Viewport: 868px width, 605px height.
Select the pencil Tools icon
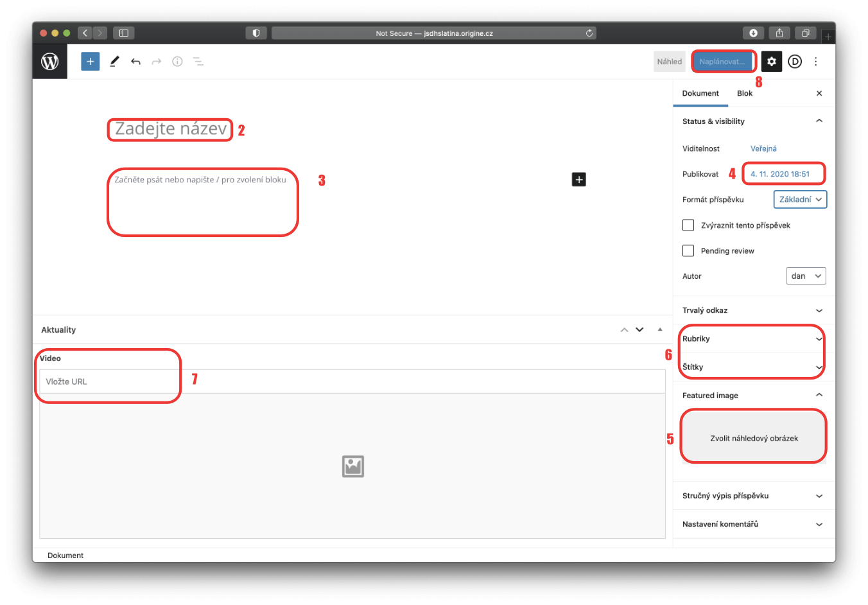click(114, 62)
